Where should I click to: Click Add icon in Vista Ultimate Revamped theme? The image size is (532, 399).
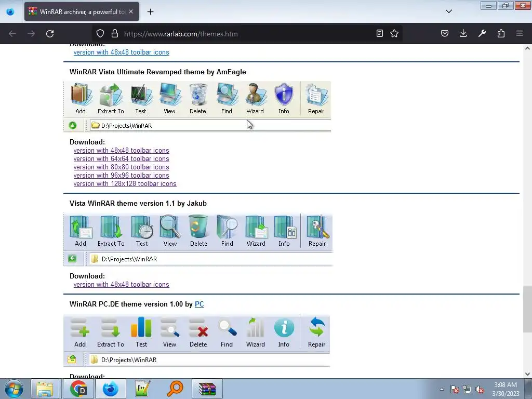pyautogui.click(x=81, y=95)
